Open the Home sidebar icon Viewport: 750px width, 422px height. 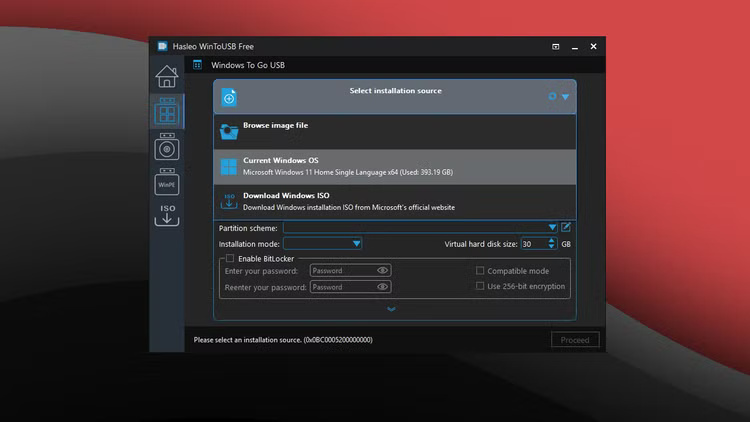(167, 76)
